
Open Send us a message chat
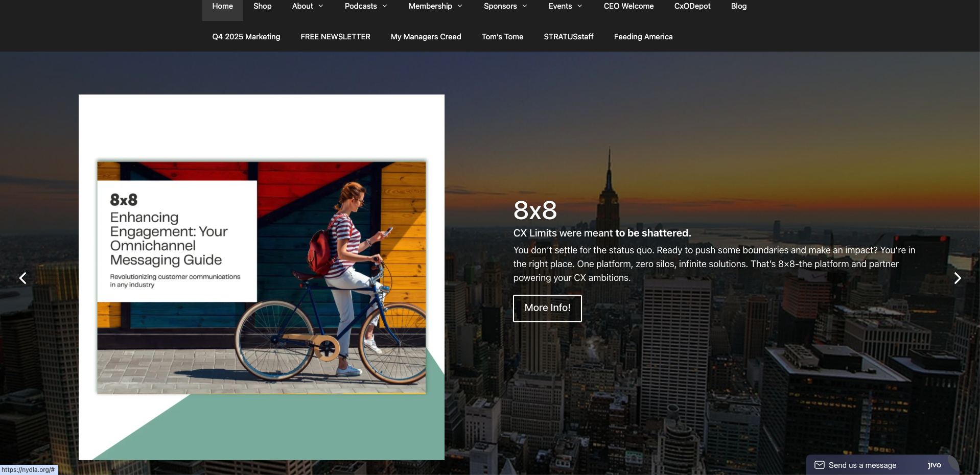coord(862,465)
